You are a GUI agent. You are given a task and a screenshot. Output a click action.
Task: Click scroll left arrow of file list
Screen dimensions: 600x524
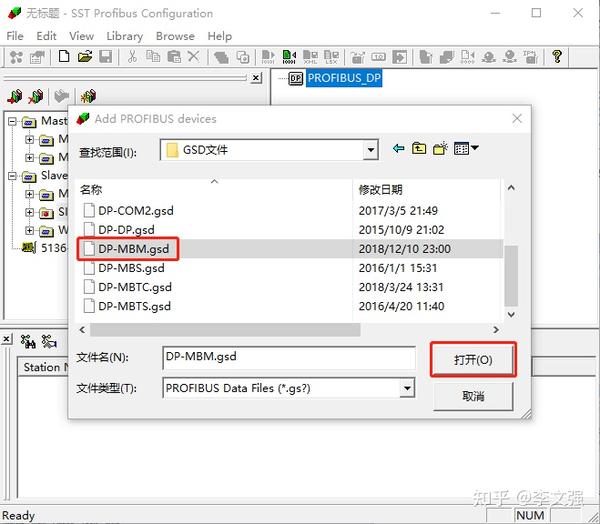(82, 330)
